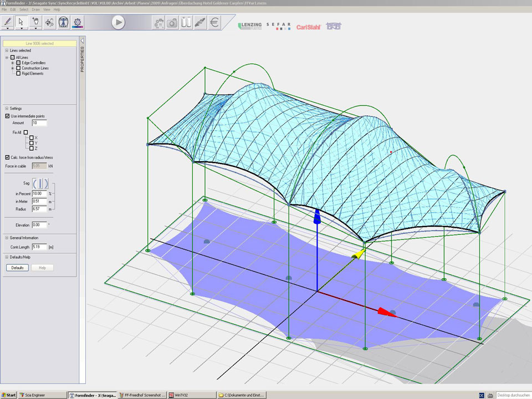Toggle Calc. force from radius/stress checkbox
532x399 pixels.
pos(7,157)
